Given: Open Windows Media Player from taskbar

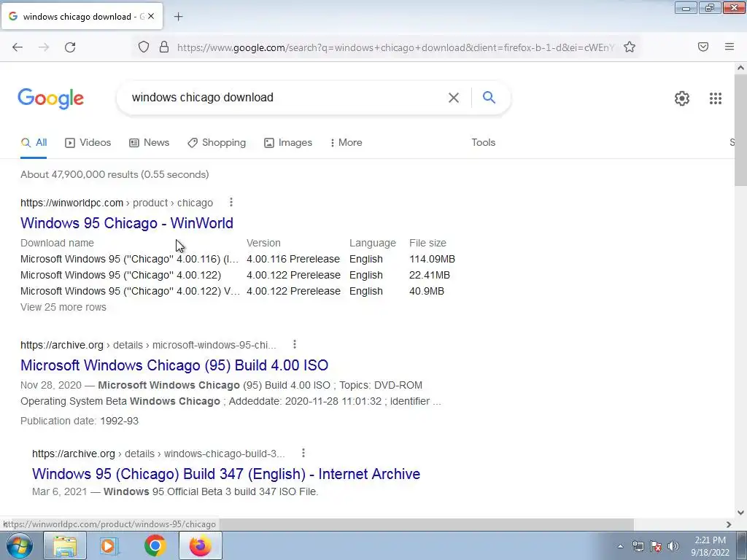Looking at the screenshot, I should pos(109,545).
